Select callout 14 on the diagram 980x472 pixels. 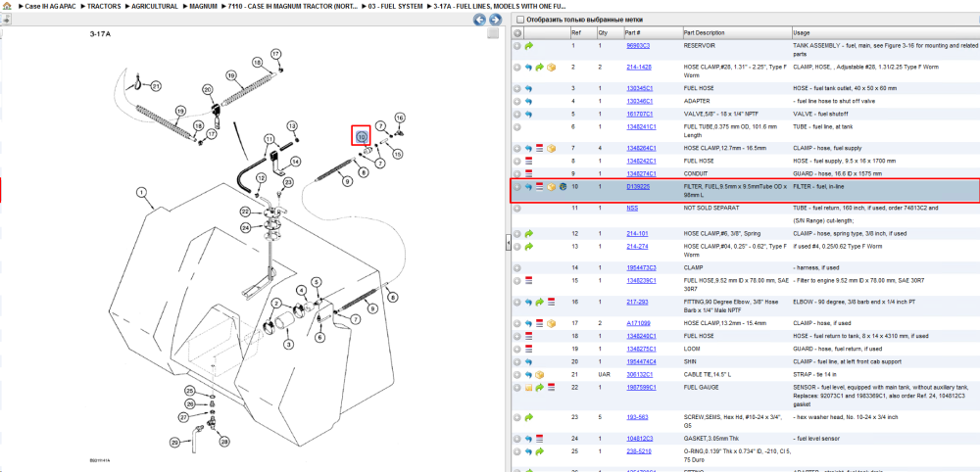tap(295, 162)
